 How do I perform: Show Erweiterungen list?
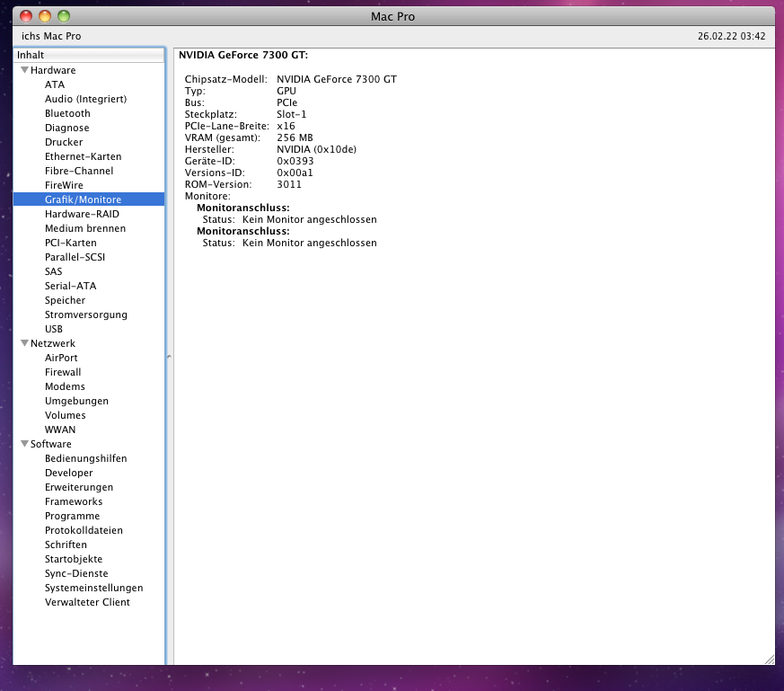point(79,487)
